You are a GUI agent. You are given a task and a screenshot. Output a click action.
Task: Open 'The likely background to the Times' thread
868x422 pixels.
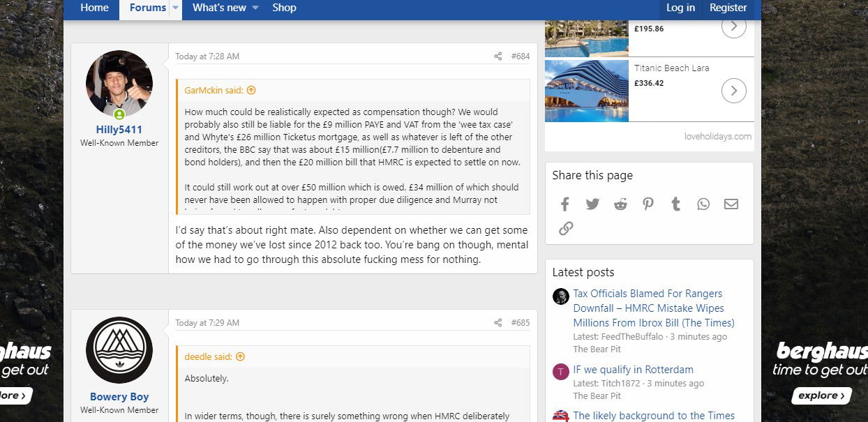pos(654,416)
